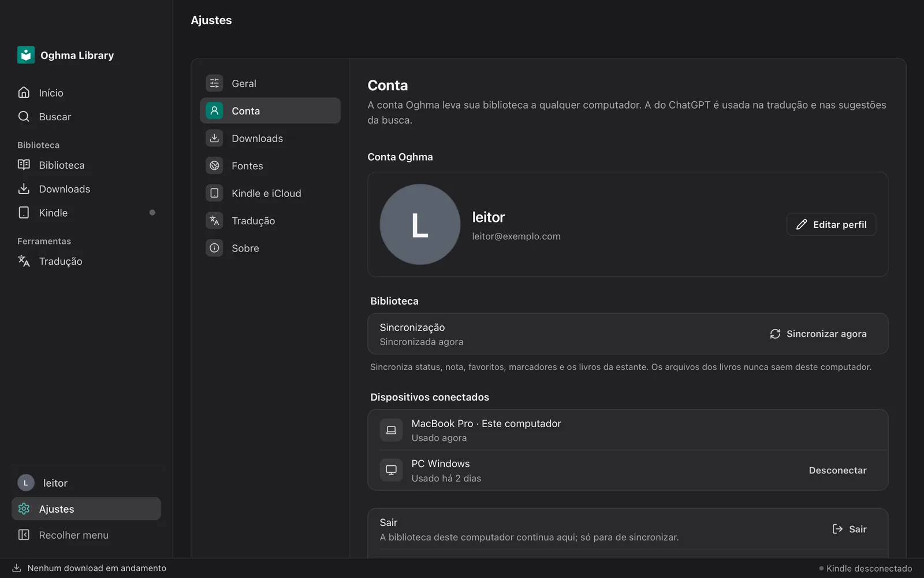The width and height of the screenshot is (924, 578).
Task: Select the Conta settings tab
Action: click(270, 110)
